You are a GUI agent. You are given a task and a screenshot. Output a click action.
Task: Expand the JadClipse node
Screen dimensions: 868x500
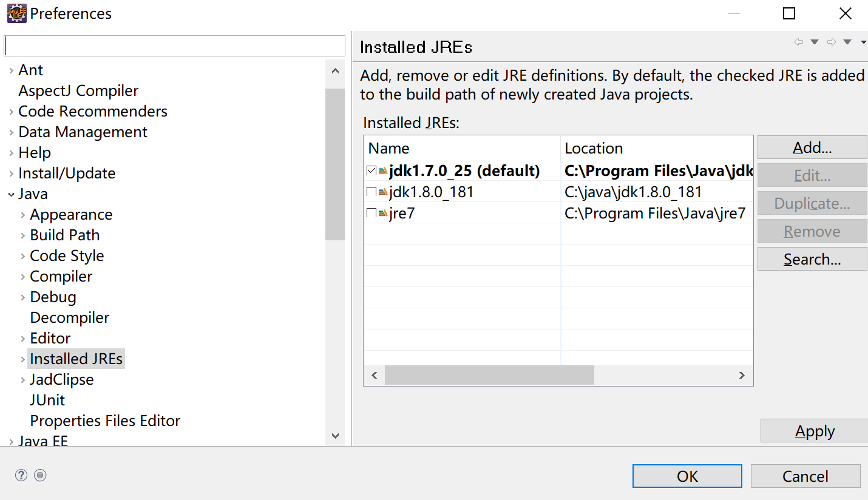pos(22,380)
